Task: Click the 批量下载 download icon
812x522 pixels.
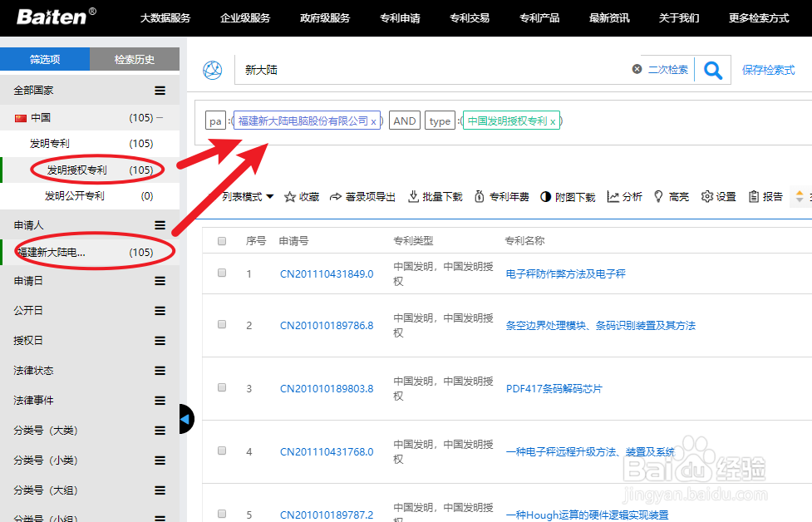Action: click(413, 197)
